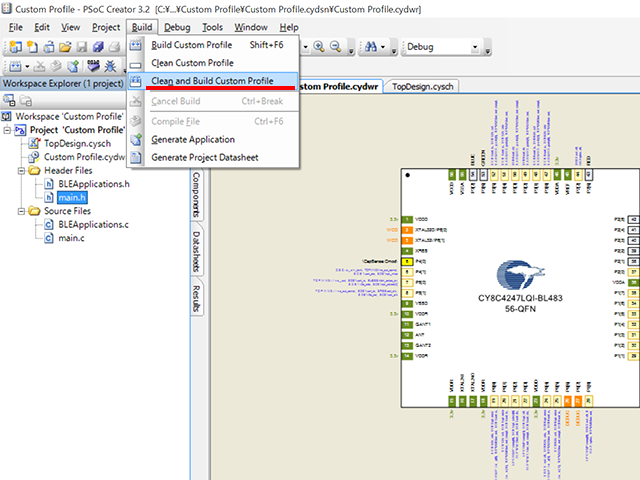Switch to the TopDesign.cysch tab
The width and height of the screenshot is (640, 480).
(422, 87)
